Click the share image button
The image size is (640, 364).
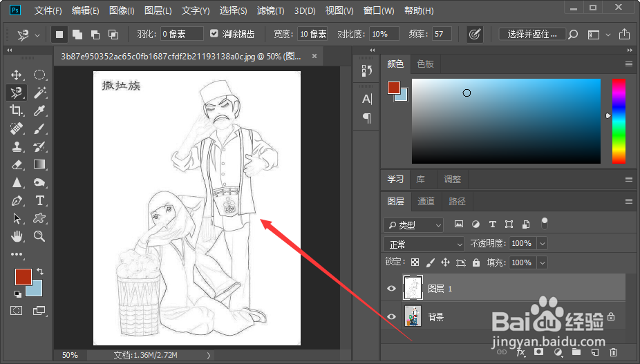click(x=624, y=35)
